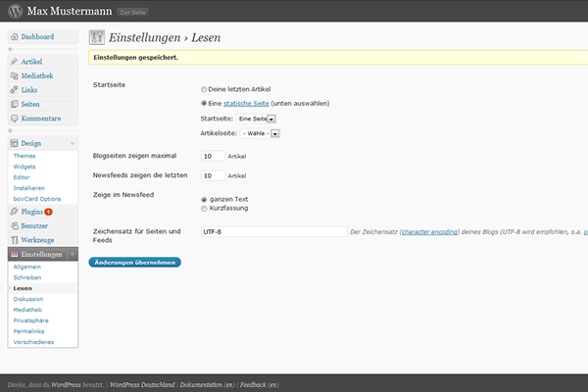Click the Seiten page icon
Viewport: 588px width, 392px height.
pos(14,105)
